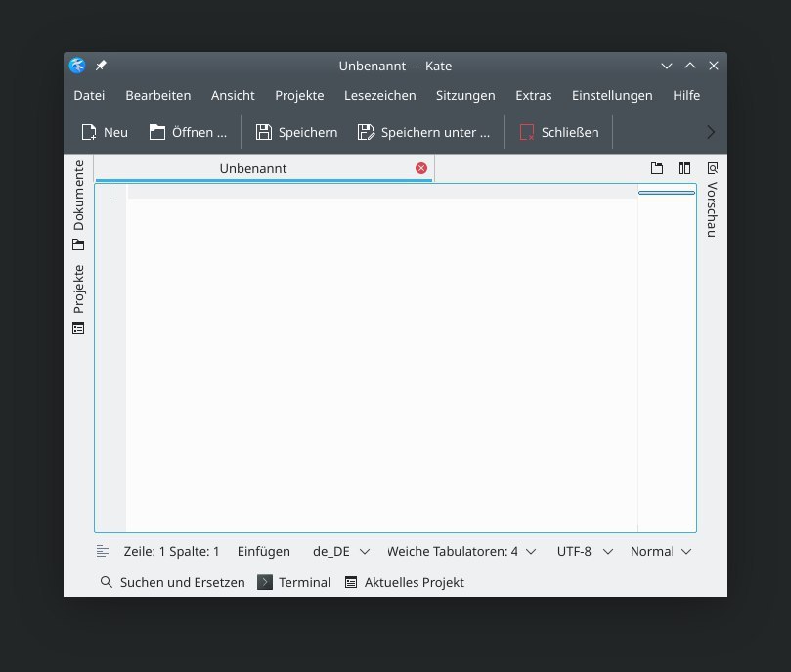Screen dimensions: 791x672
Task: Click the scrollbar minimap slider
Action: (667, 193)
